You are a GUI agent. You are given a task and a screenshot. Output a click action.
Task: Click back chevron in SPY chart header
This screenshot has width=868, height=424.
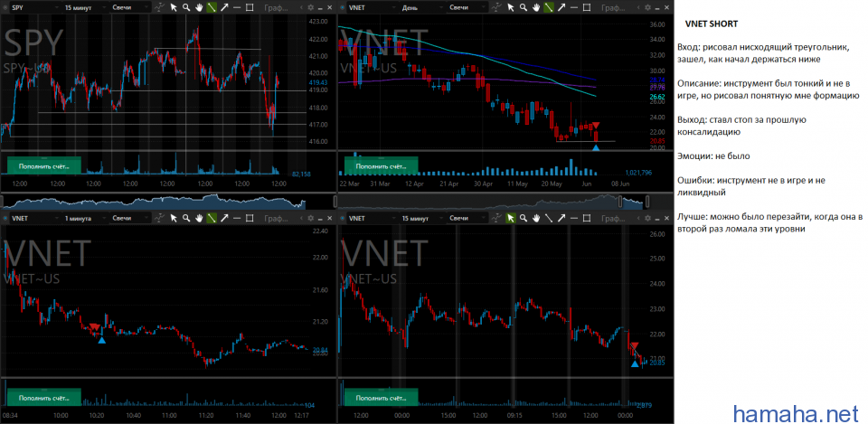click(x=301, y=8)
